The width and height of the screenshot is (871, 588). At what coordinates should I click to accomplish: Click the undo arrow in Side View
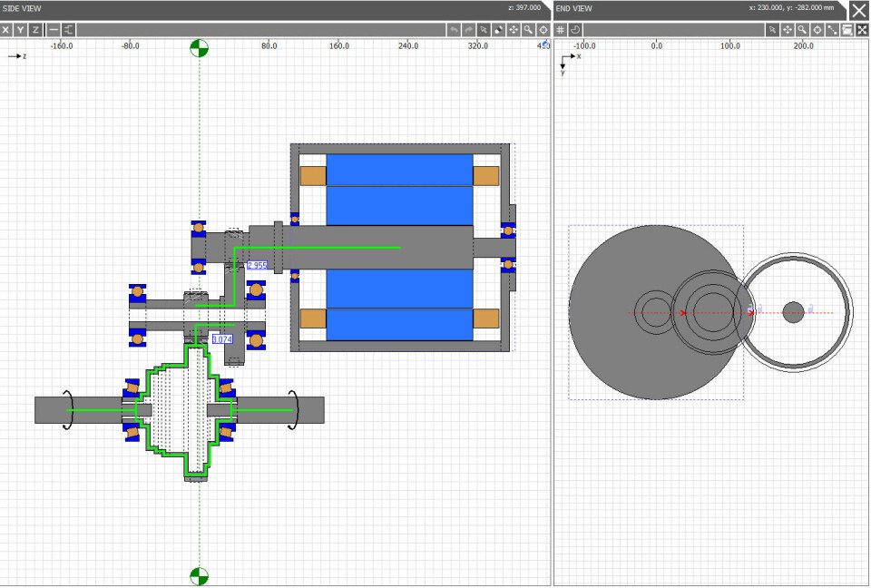pos(454,30)
